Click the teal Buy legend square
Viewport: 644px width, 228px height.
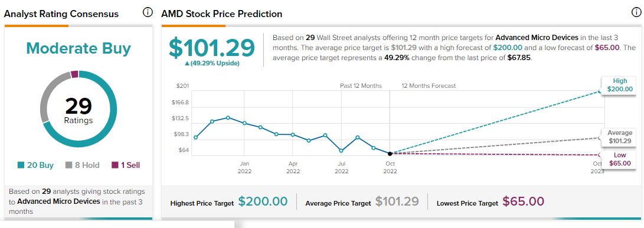[21, 166]
